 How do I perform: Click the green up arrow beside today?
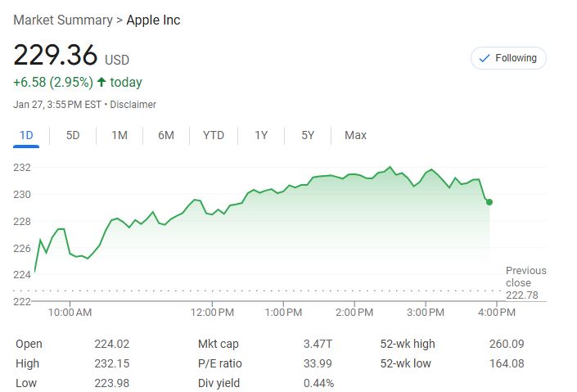101,82
